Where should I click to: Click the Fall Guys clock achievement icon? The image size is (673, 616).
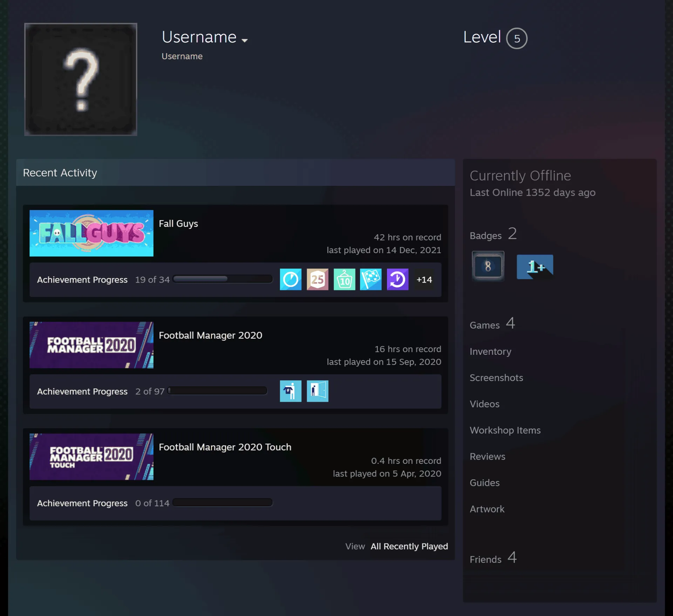click(x=291, y=279)
